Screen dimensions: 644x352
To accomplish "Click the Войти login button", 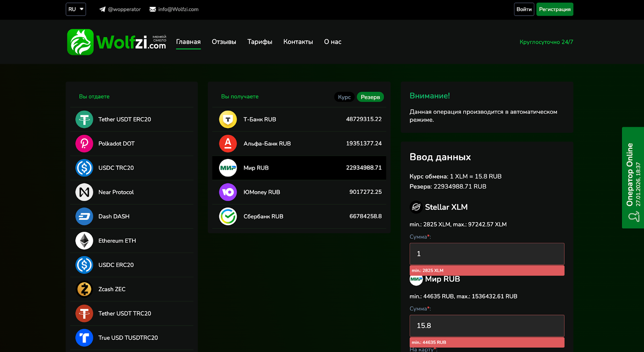I will click(x=524, y=9).
